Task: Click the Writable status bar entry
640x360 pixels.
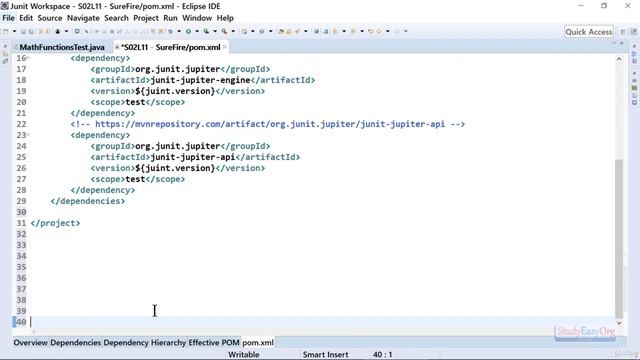Action: point(244,355)
